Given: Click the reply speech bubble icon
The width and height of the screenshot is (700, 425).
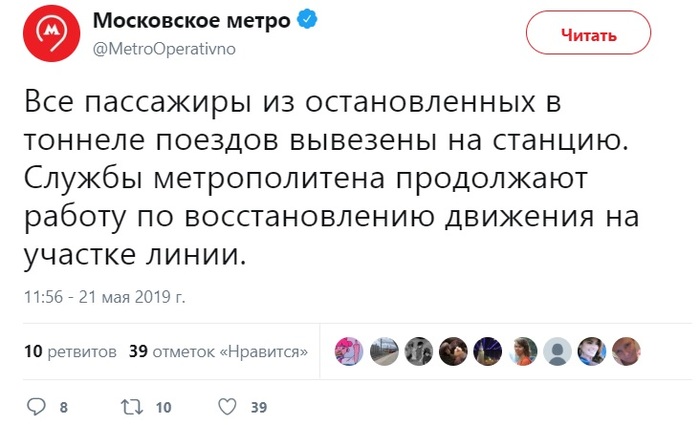Looking at the screenshot, I should point(36,407).
